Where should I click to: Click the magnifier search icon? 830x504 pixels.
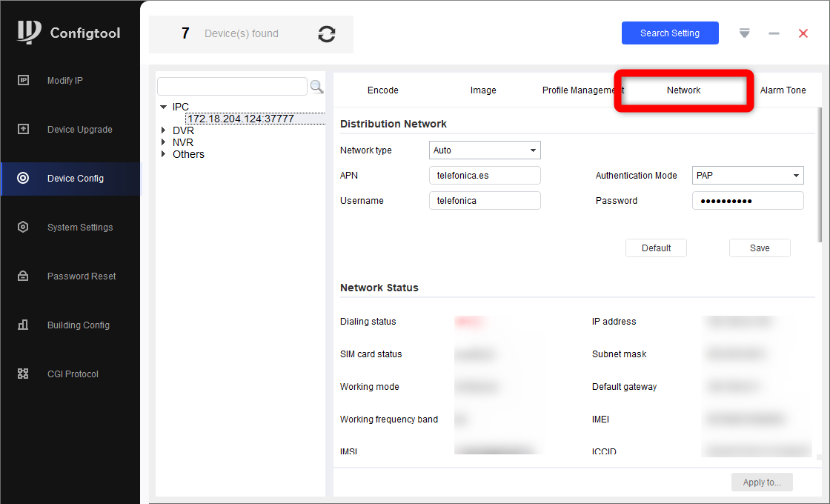(x=316, y=87)
